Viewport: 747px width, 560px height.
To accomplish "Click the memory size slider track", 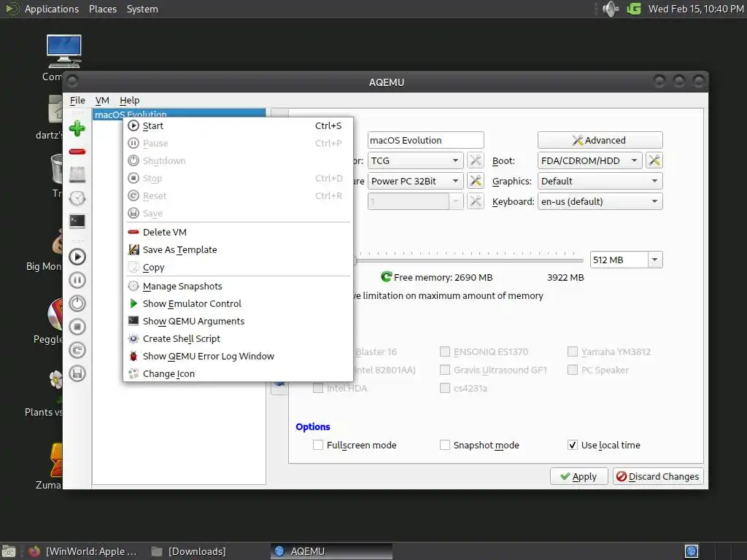I will [x=469, y=260].
